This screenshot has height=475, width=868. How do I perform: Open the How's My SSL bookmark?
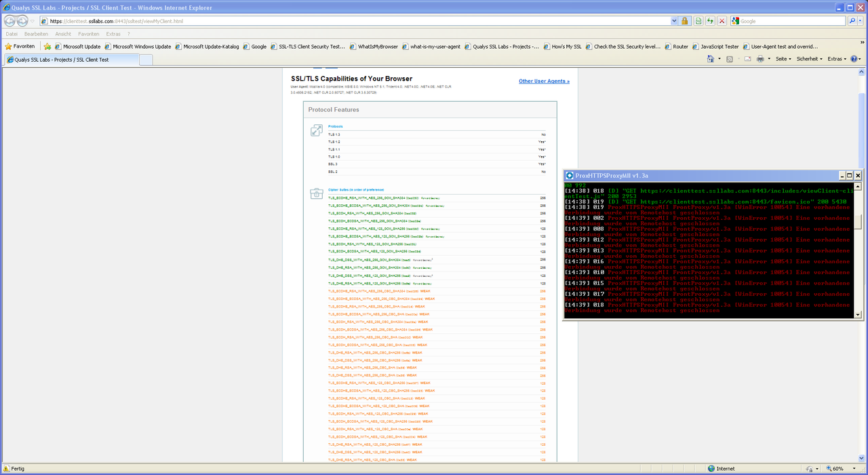click(x=563, y=47)
